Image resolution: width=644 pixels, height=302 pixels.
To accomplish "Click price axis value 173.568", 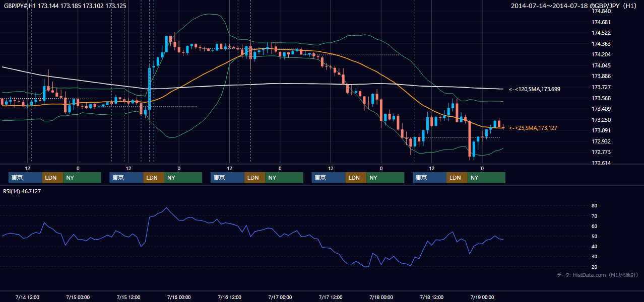I will coord(601,99).
